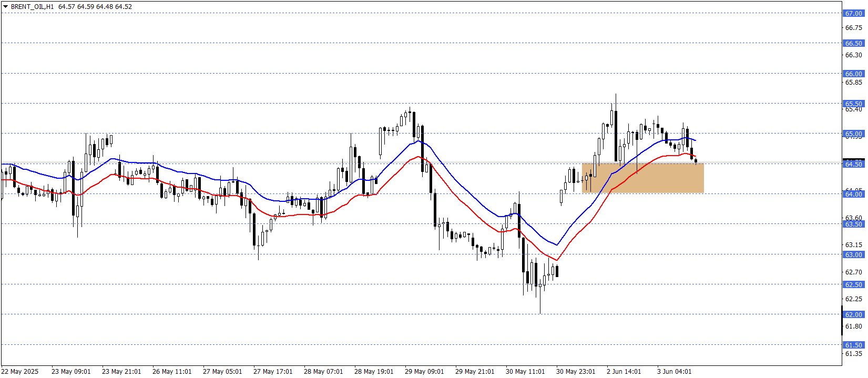Click the 64.50 price level label
Image resolution: width=868 pixels, height=378 pixels.
853,165
